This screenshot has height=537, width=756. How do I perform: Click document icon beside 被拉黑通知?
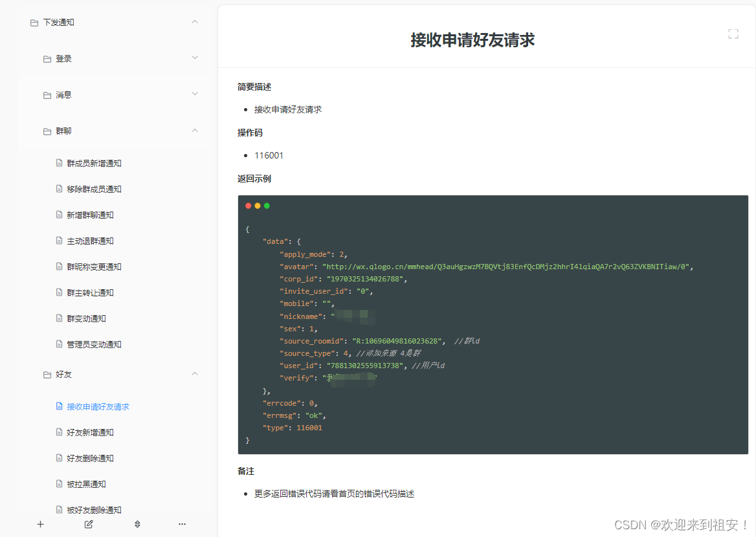[60, 484]
